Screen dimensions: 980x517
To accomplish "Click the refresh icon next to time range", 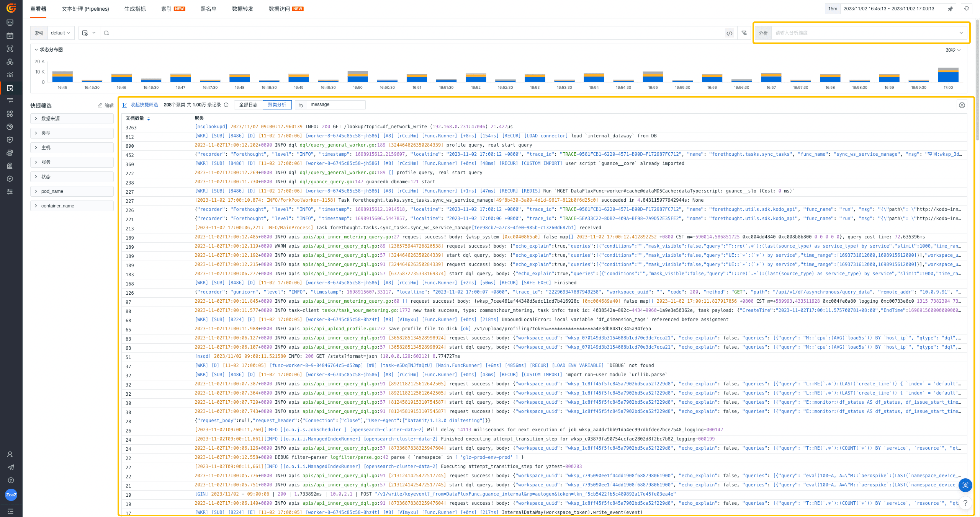I will (x=966, y=8).
